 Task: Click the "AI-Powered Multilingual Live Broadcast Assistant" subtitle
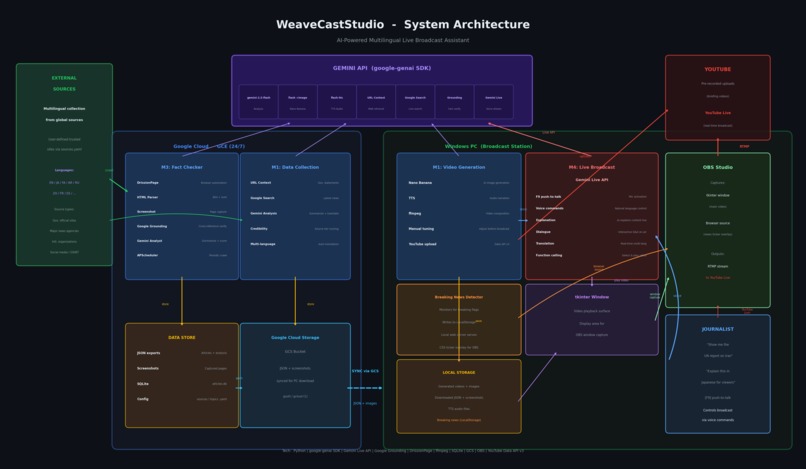[402, 40]
